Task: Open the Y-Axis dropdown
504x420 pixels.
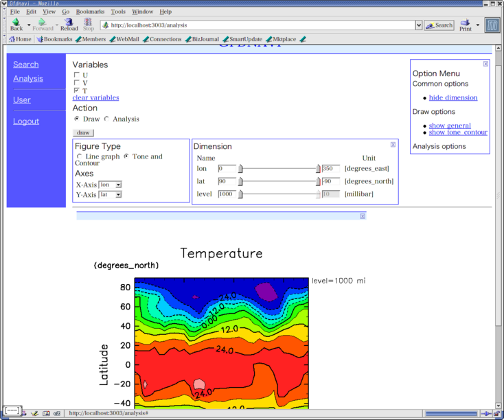Action: coord(118,195)
